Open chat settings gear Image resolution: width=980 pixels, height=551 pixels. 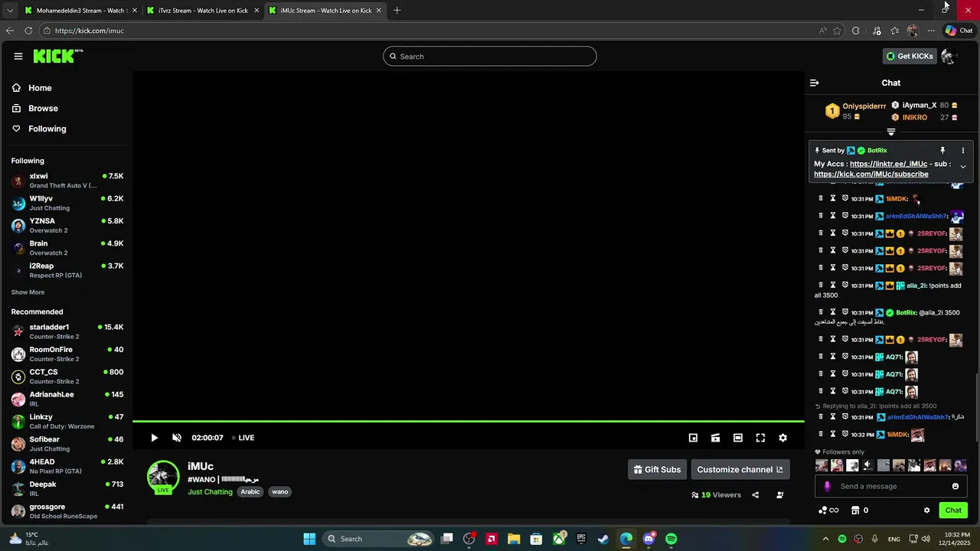926,510
